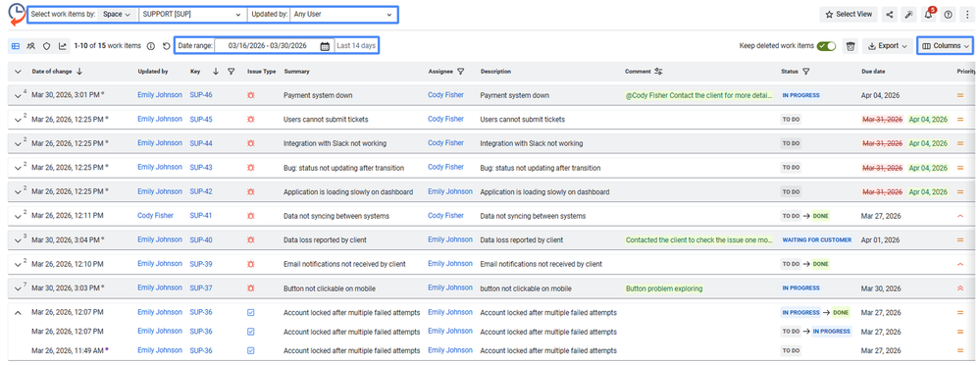This screenshot has width=980, height=365.
Task: Open the three-dot more options menu
Action: pyautogui.click(x=967, y=14)
